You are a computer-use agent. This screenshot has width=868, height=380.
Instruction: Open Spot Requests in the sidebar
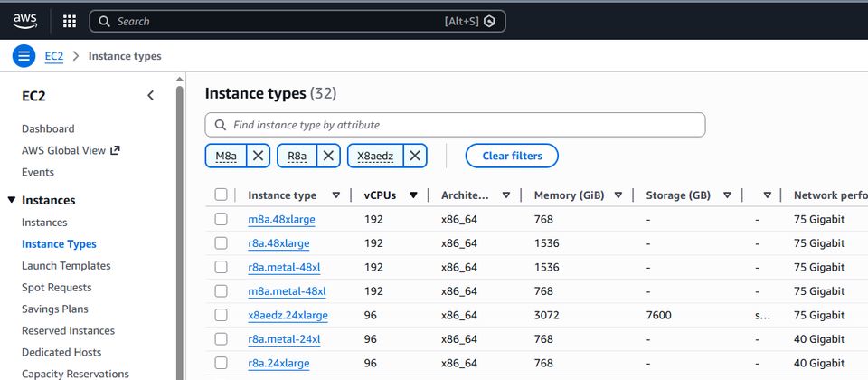click(x=56, y=288)
